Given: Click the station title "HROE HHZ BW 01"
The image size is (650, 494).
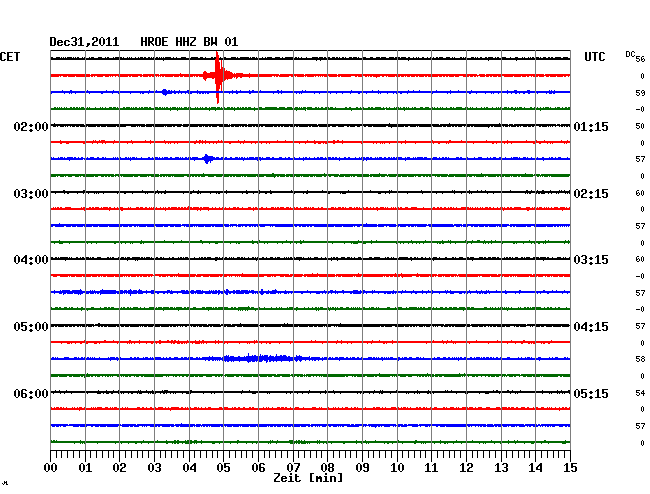Looking at the screenshot, I should coord(189,42).
